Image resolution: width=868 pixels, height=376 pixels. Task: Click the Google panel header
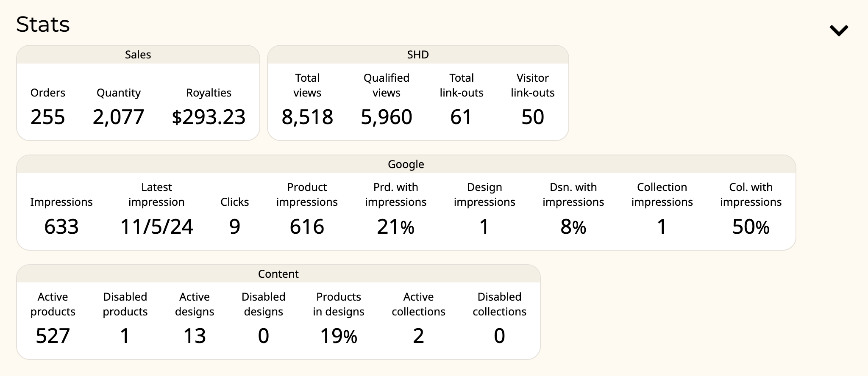pyautogui.click(x=406, y=164)
